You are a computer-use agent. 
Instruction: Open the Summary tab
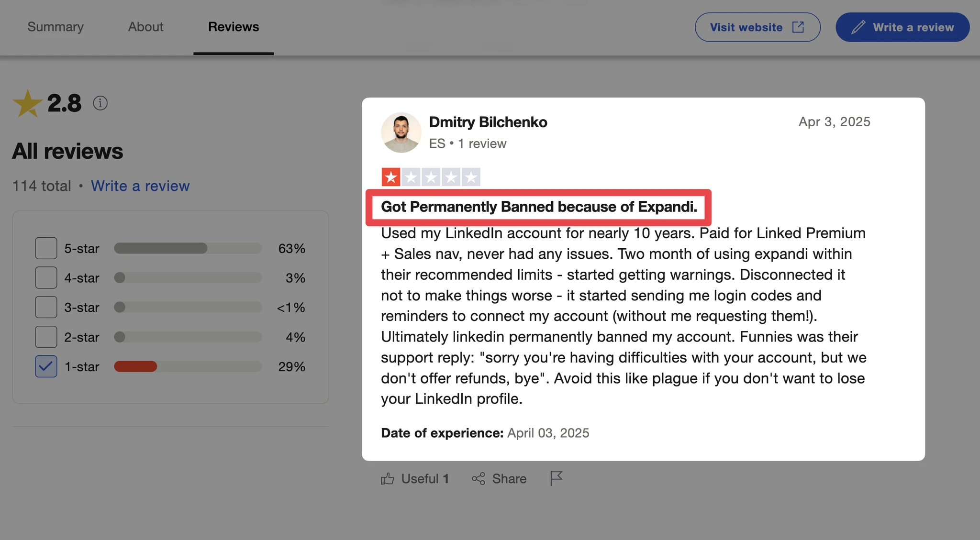pos(56,27)
